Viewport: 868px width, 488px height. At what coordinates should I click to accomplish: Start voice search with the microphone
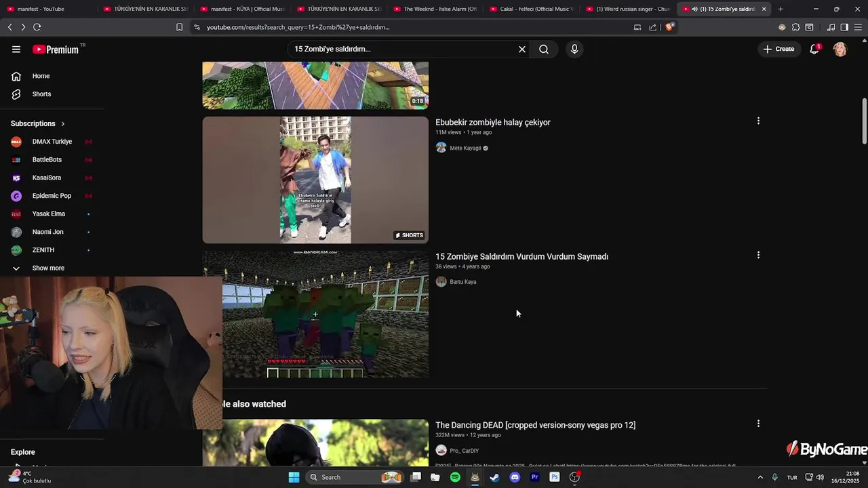click(574, 49)
